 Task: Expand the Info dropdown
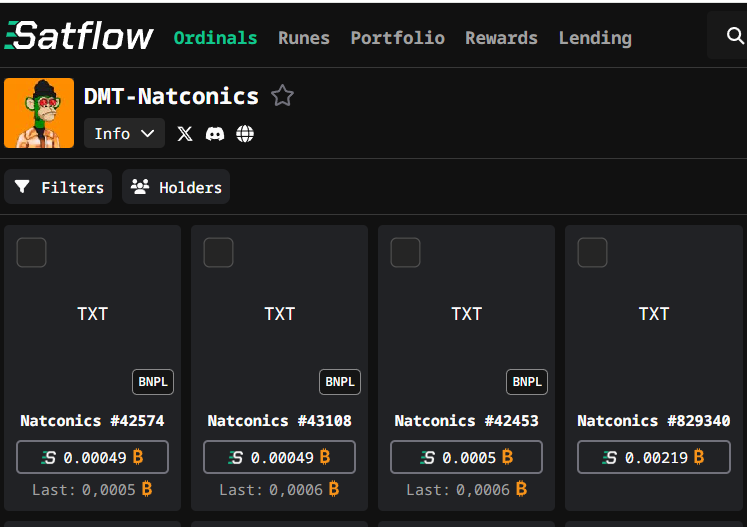click(x=124, y=133)
